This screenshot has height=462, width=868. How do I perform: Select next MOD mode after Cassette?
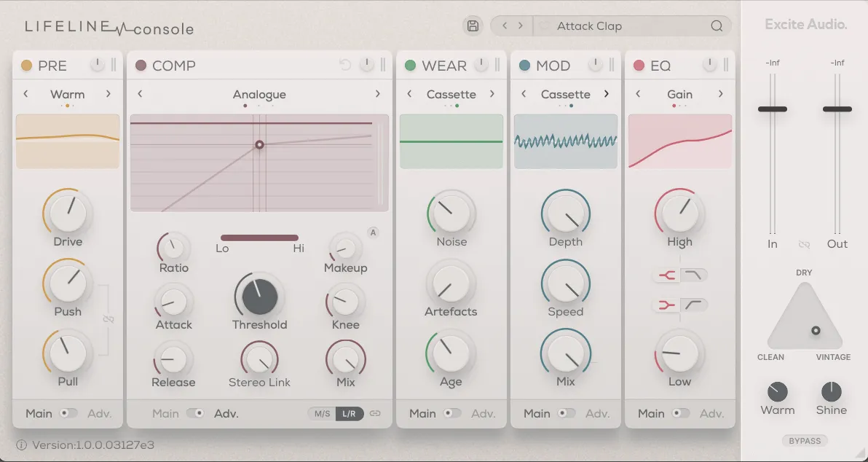pyautogui.click(x=606, y=93)
